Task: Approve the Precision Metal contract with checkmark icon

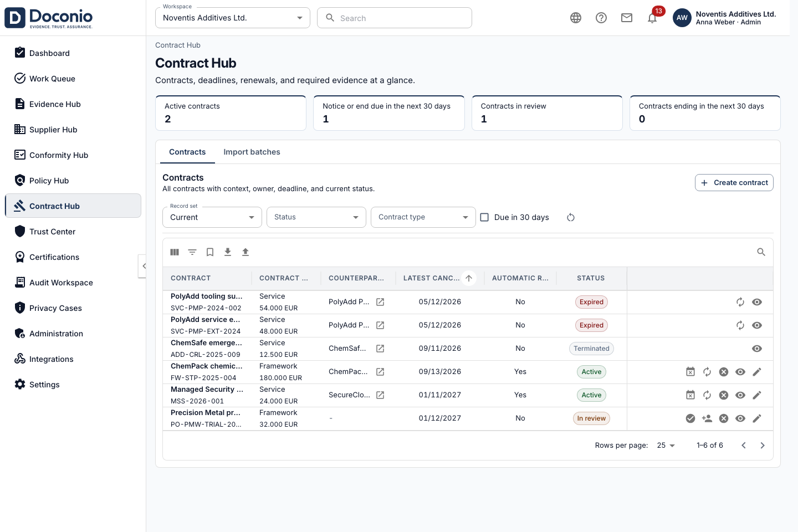Action: pos(690,418)
